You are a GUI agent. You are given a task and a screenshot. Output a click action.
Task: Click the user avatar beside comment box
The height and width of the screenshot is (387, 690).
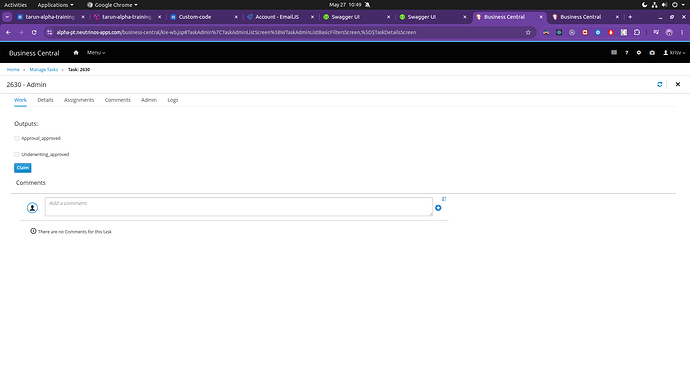32,207
